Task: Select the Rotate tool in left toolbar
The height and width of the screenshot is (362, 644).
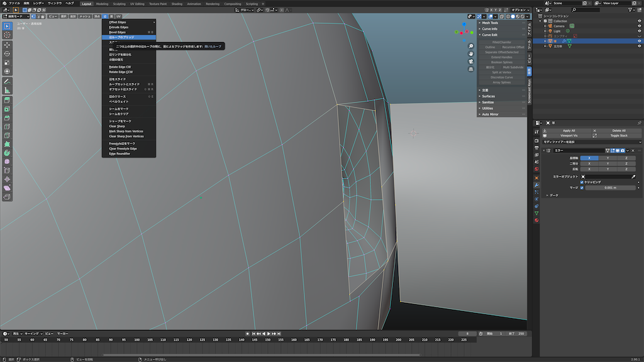Action: [x=7, y=54]
